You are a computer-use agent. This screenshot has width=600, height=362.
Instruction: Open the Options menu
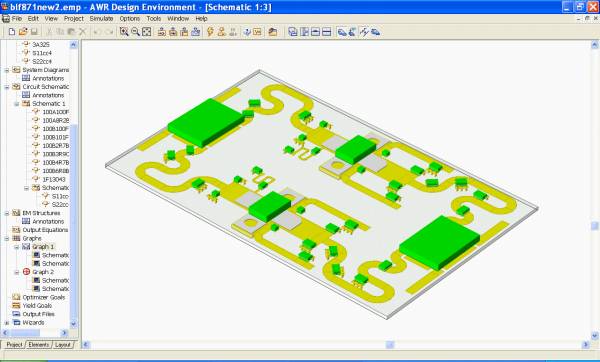(130, 18)
